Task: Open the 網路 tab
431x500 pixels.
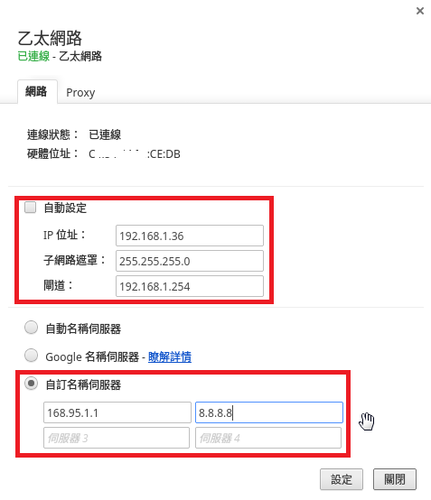Action: (x=36, y=91)
